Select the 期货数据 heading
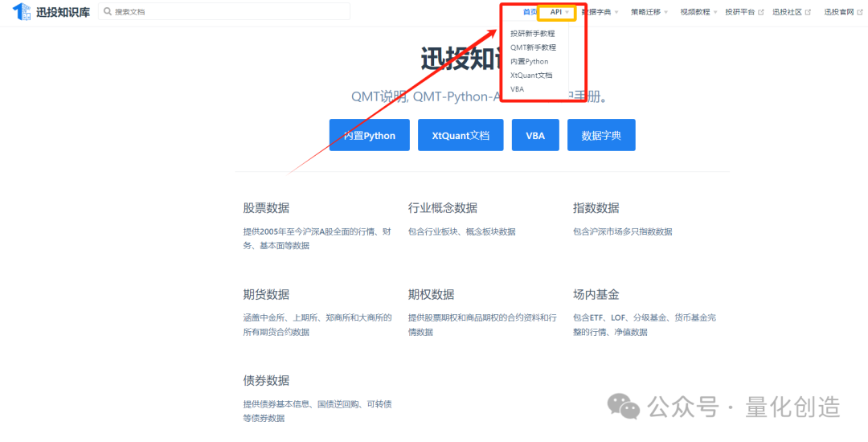 266,294
